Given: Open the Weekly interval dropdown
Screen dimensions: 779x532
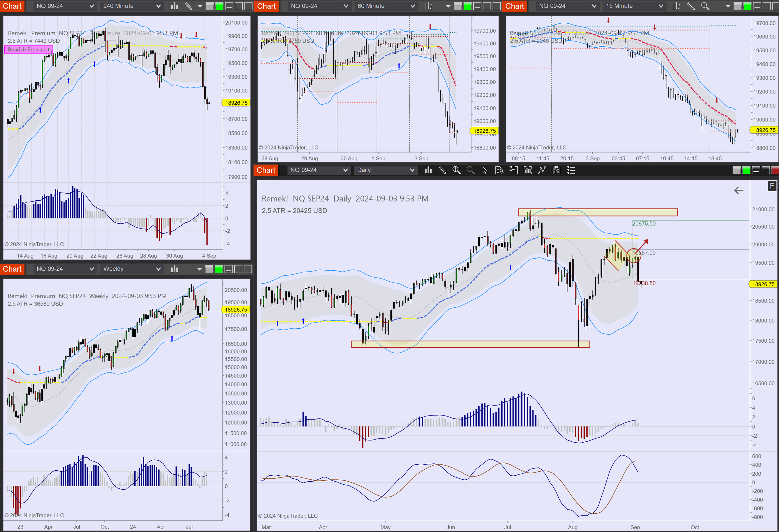Looking at the screenshot, I should [131, 269].
